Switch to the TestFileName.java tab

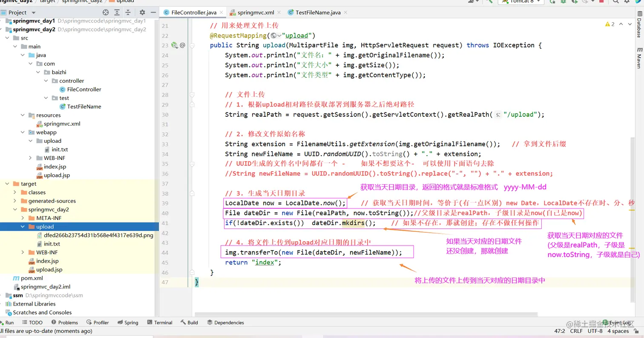318,13
